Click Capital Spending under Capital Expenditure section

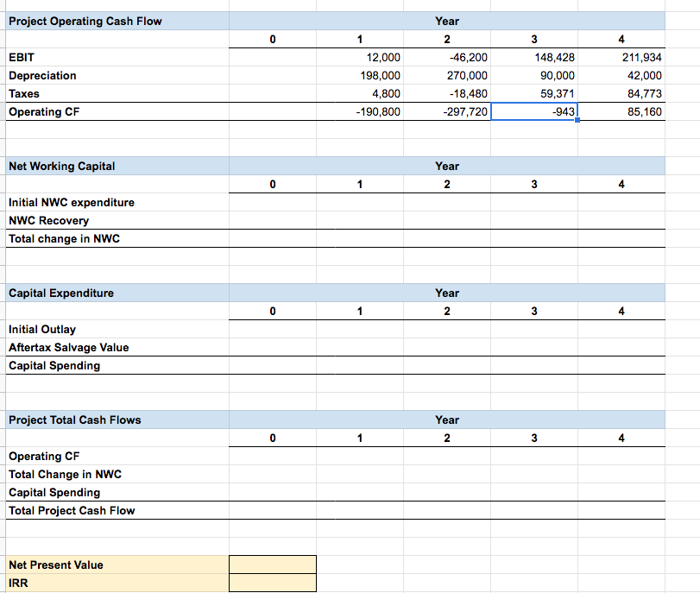click(54, 366)
